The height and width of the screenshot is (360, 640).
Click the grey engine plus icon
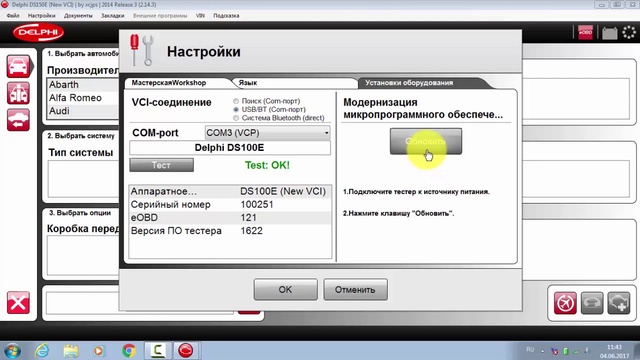click(x=619, y=303)
